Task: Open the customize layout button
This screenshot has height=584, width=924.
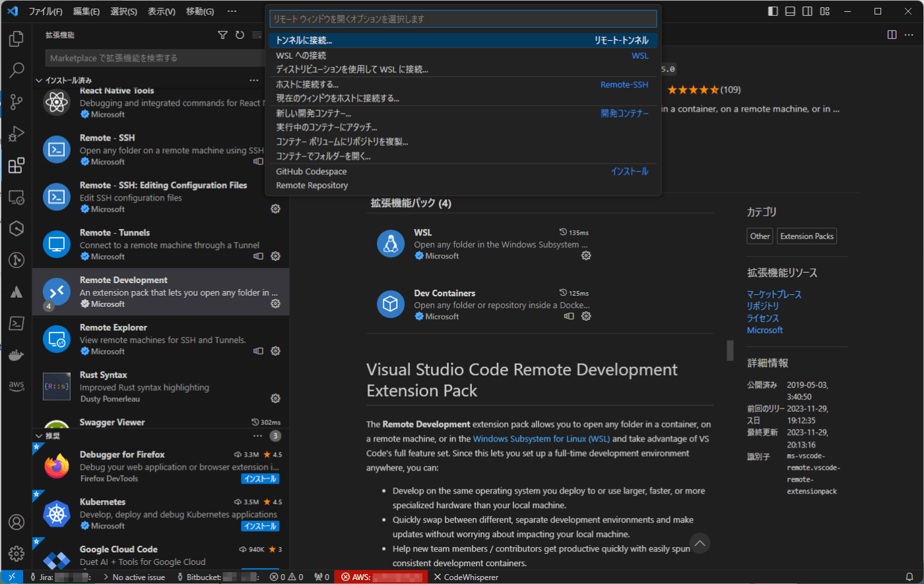Action: (x=824, y=11)
